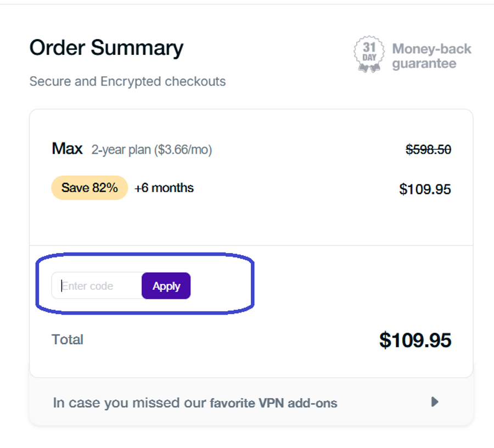Click the 31-day guarantee badge icon
The height and width of the screenshot is (448, 494).
369,55
